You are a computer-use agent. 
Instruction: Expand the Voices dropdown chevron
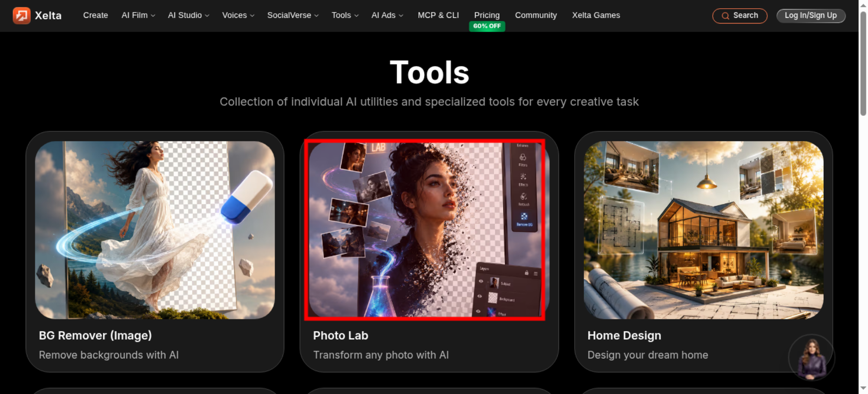tap(252, 16)
